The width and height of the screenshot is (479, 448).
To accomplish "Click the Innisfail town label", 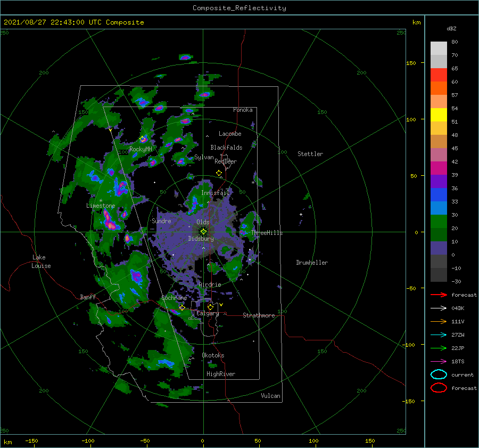I will pos(215,193).
